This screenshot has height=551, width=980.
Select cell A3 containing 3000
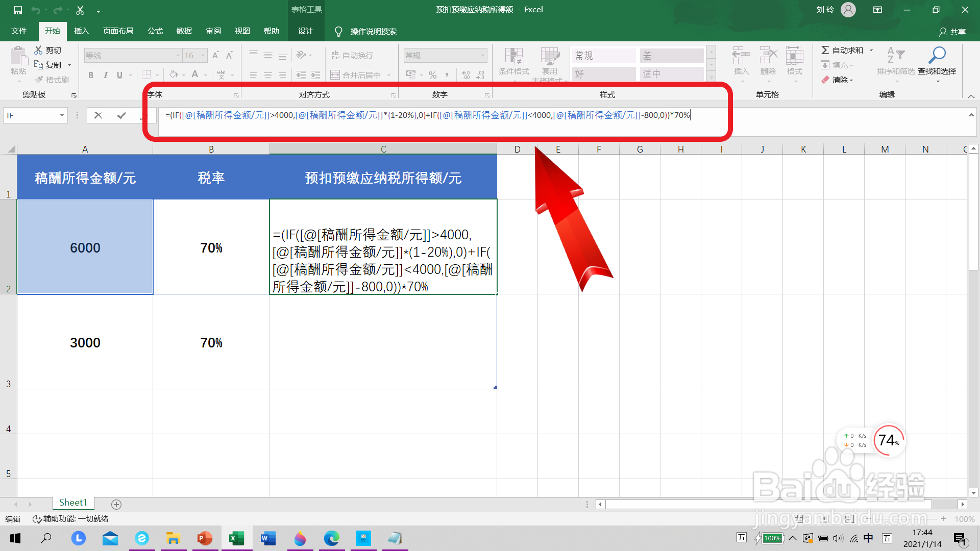tap(85, 342)
